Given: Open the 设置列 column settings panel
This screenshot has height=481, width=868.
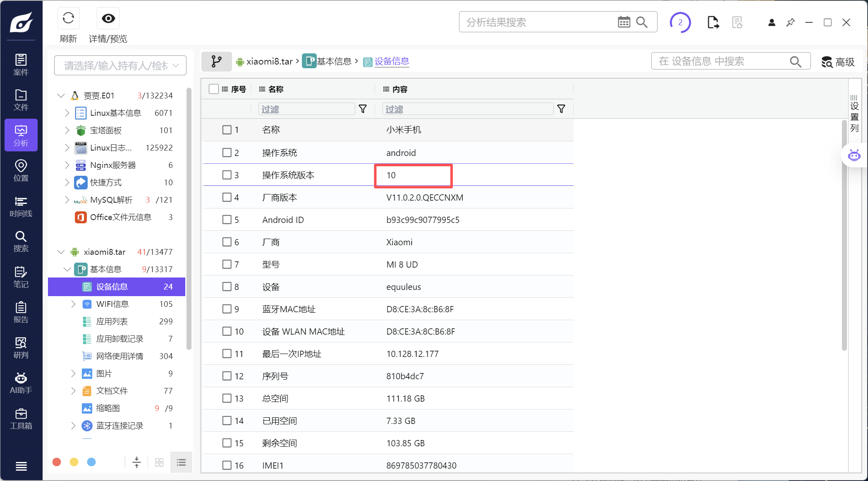Looking at the screenshot, I should pos(854,114).
